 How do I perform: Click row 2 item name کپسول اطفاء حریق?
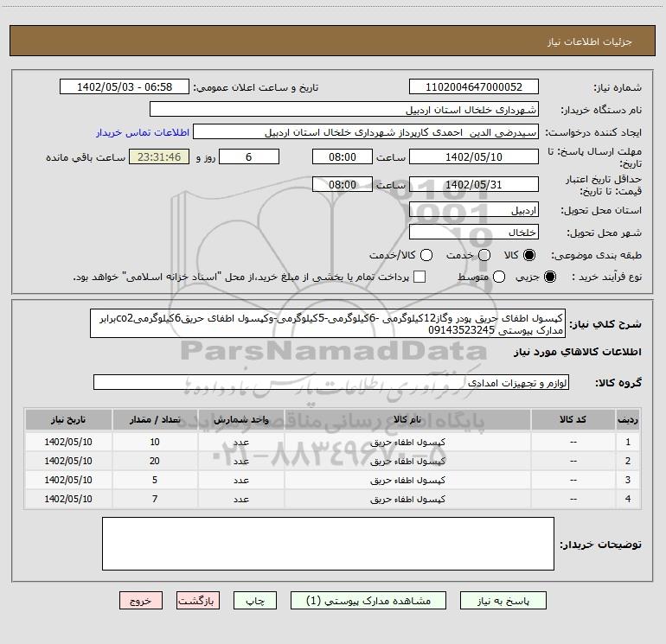pos(407,461)
